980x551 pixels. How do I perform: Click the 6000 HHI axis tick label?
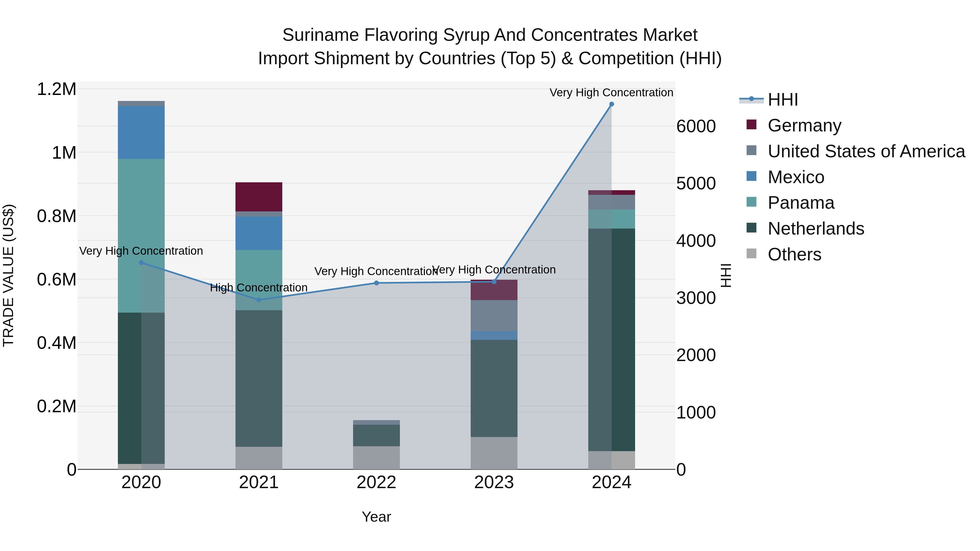(x=696, y=126)
